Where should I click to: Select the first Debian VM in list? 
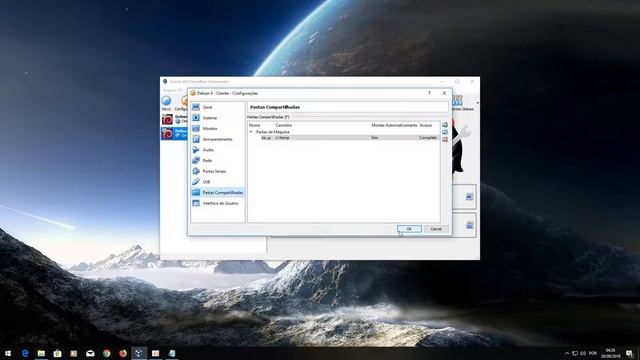174,119
